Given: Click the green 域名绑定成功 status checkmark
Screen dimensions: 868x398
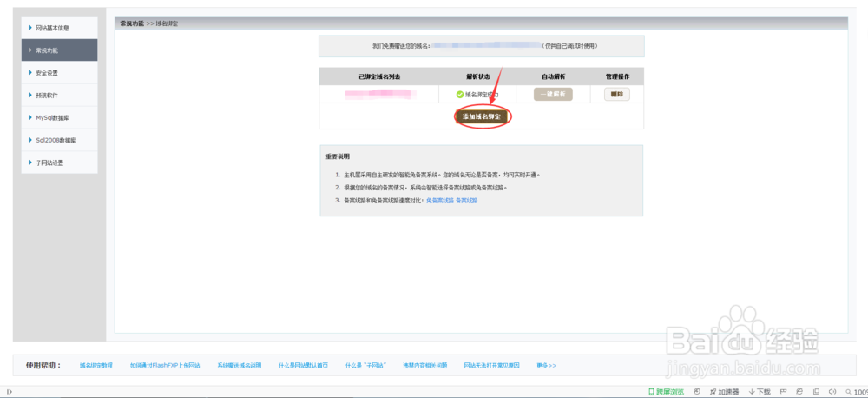Looking at the screenshot, I should pyautogui.click(x=459, y=95).
